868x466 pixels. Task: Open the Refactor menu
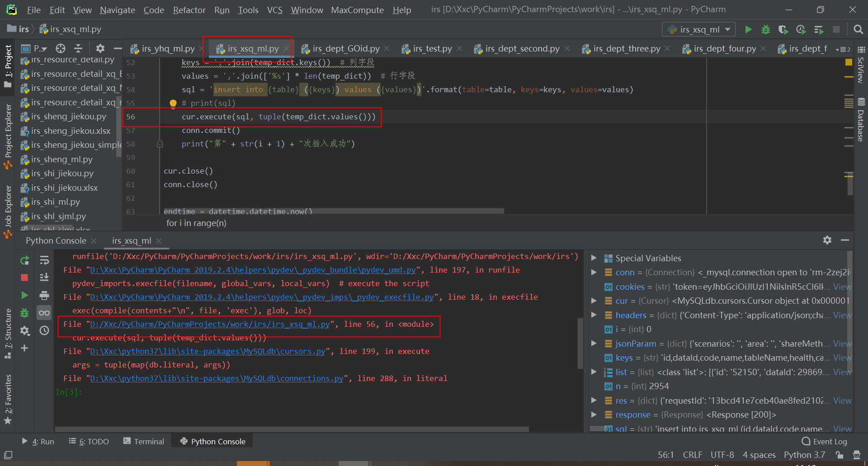point(189,10)
